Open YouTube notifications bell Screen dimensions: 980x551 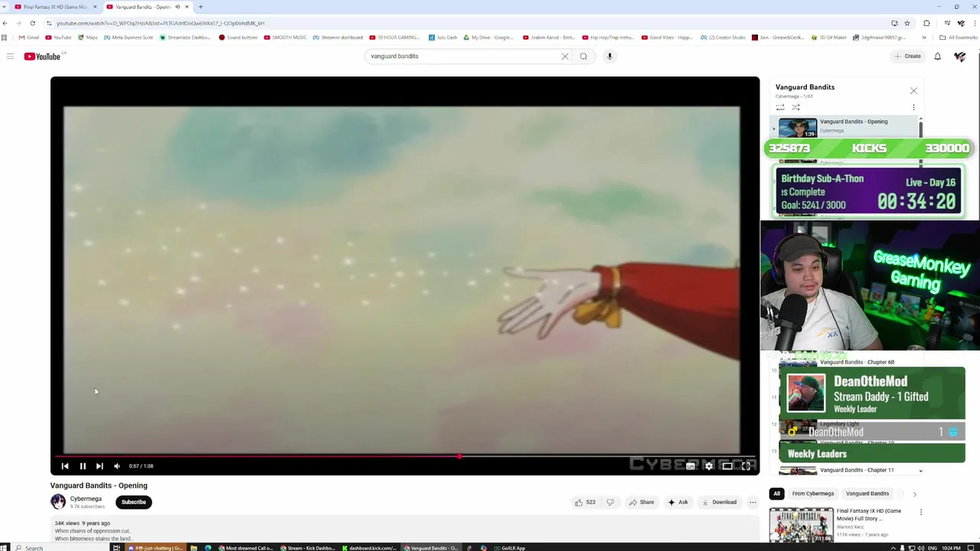click(937, 56)
